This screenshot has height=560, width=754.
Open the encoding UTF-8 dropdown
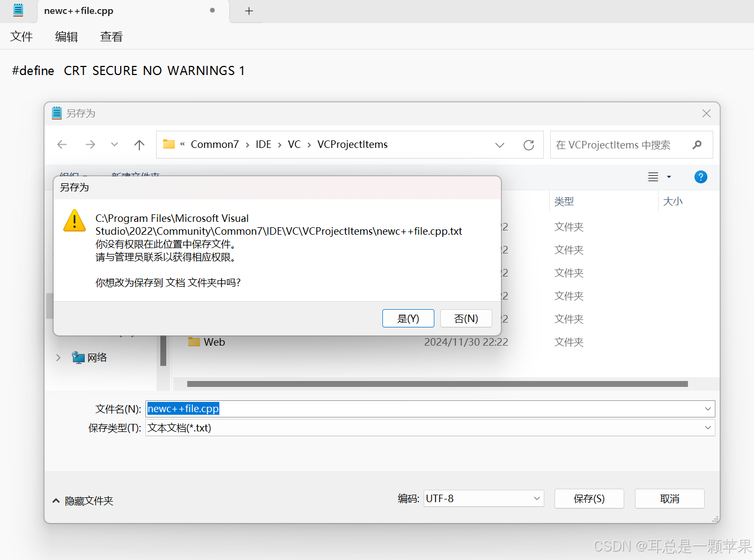coord(484,498)
